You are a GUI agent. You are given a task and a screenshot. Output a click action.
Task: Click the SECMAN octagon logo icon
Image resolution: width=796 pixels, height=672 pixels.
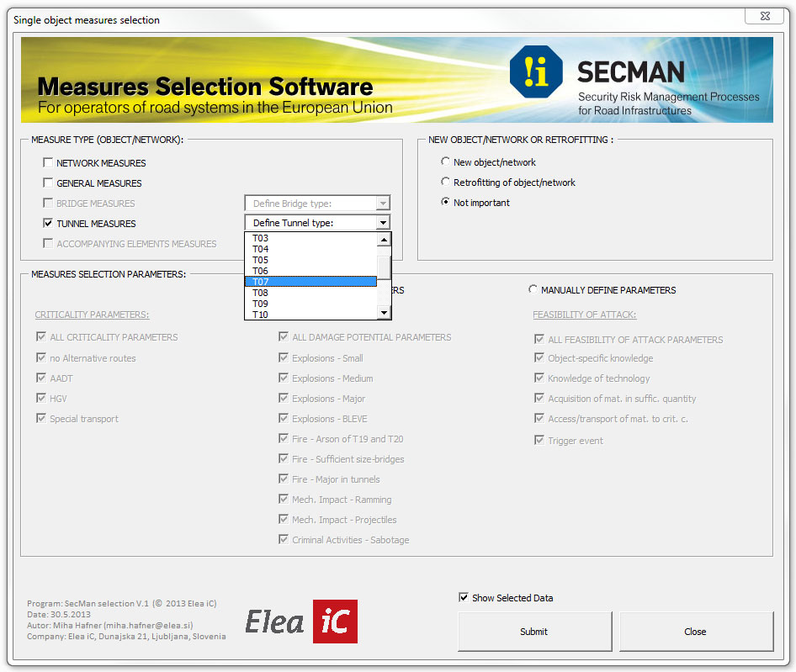(536, 72)
